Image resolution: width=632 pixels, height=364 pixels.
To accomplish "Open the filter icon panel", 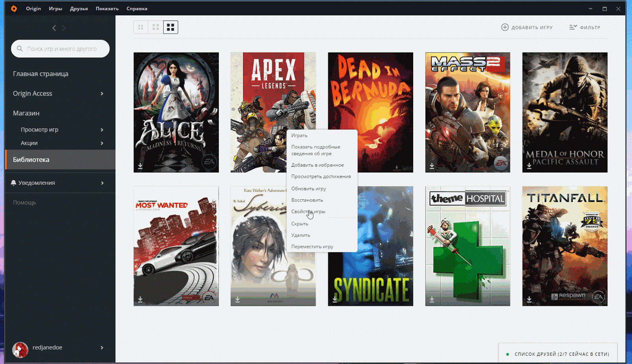I will (573, 27).
